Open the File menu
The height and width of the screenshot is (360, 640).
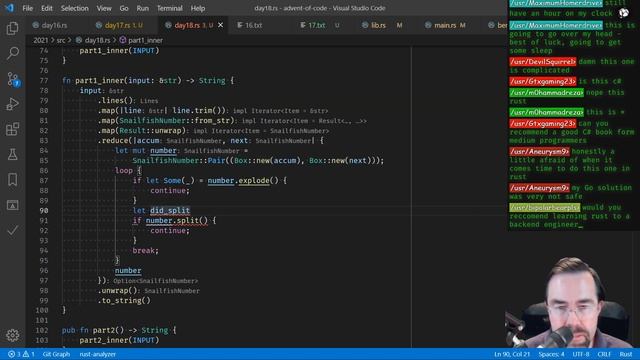[27, 8]
